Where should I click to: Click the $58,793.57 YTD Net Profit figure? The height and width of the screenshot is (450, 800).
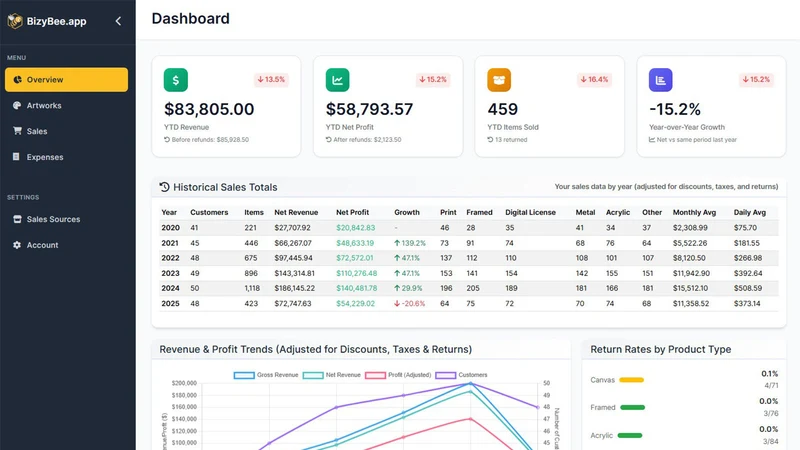pos(369,109)
